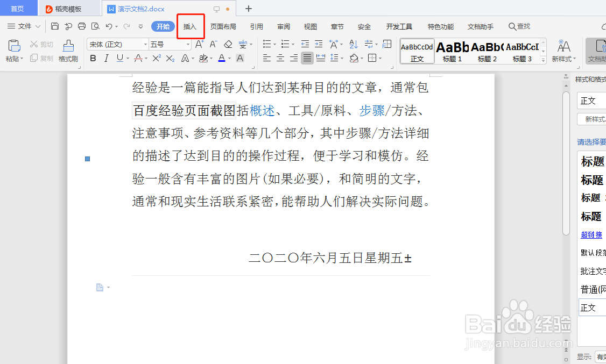This screenshot has height=364, width=606.
Task: Open the line spacing dropdown
Action: pyautogui.click(x=342, y=58)
